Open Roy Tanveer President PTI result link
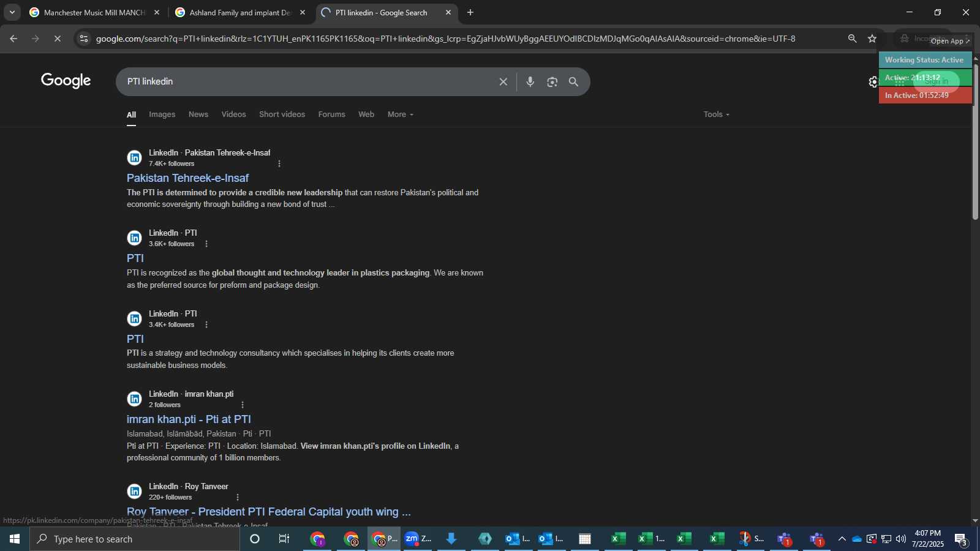Image resolution: width=980 pixels, height=551 pixels. pyautogui.click(x=269, y=512)
